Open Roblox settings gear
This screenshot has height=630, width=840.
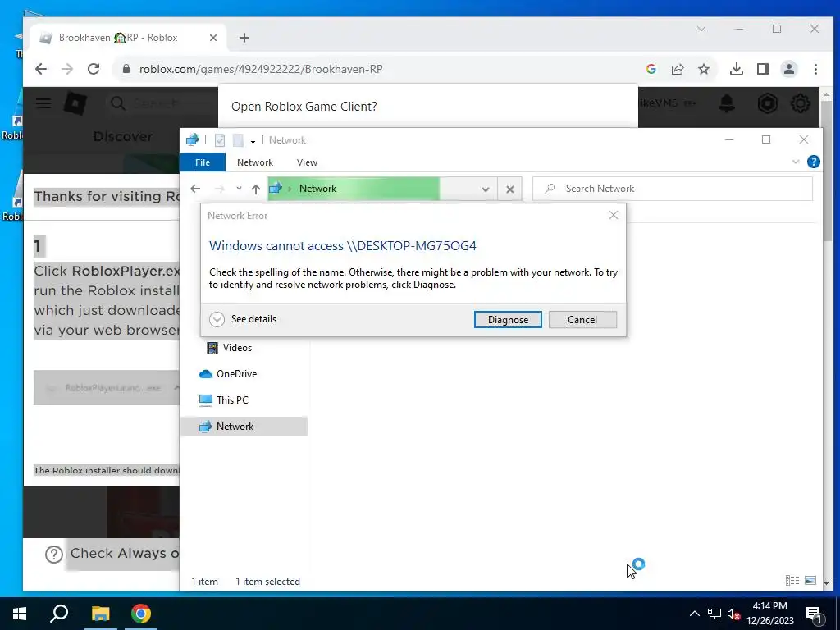(x=801, y=103)
